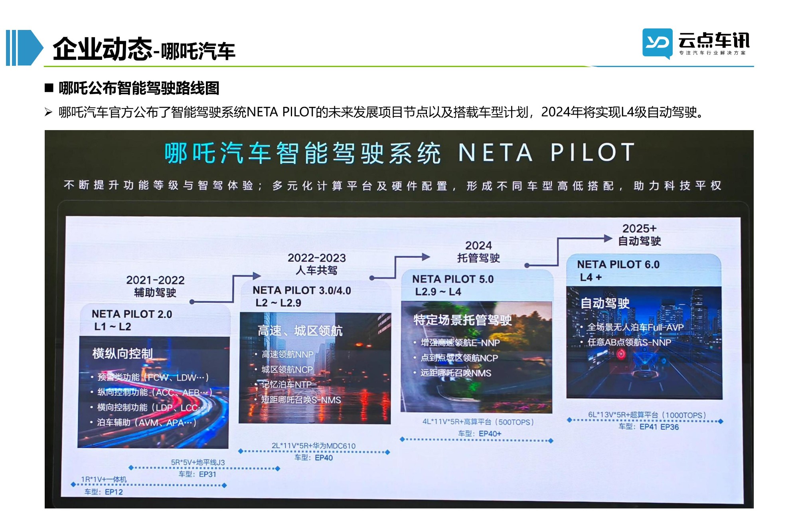Image resolution: width=798 pixels, height=532 pixels.
Task: Click the tagline 专注汽车行业解决方案
Action: 712,53
